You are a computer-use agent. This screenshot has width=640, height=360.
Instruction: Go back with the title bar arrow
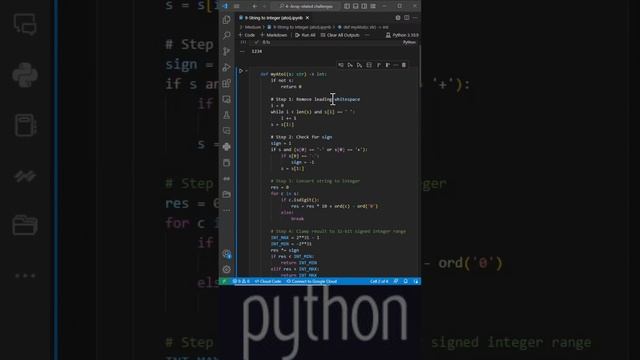point(255,6)
